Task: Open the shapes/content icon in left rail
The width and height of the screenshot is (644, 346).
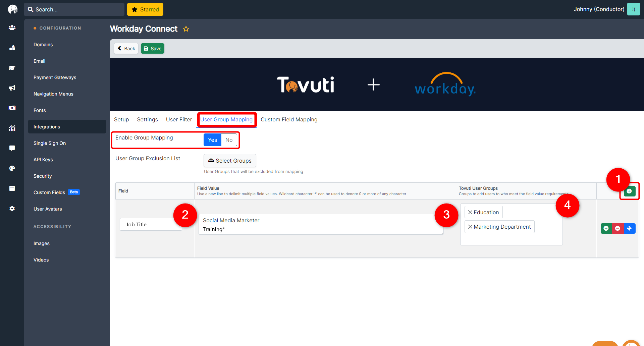Action: coord(12,48)
